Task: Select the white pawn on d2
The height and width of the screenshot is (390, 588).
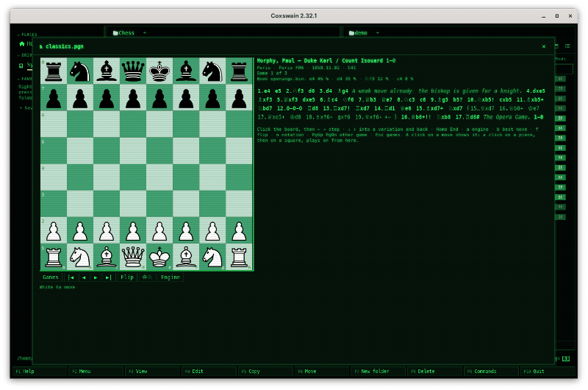Action: 133,230
